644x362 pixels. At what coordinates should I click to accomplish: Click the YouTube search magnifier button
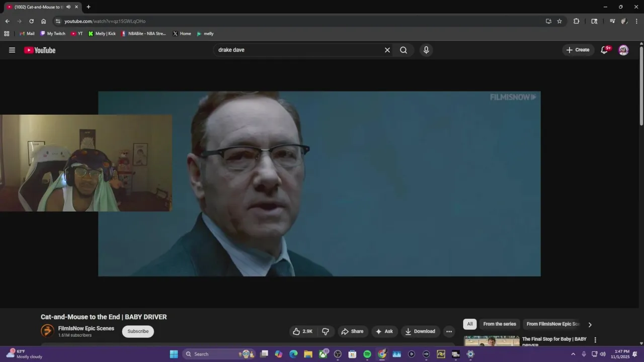pyautogui.click(x=404, y=50)
